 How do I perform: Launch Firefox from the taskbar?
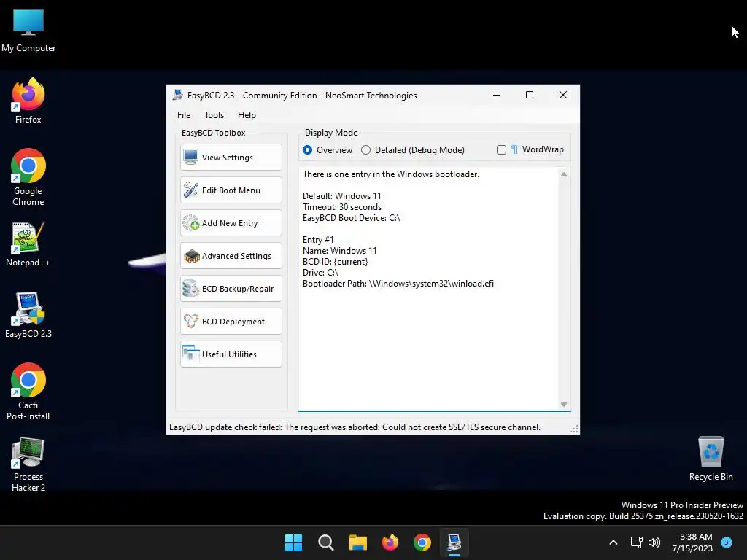coord(390,542)
